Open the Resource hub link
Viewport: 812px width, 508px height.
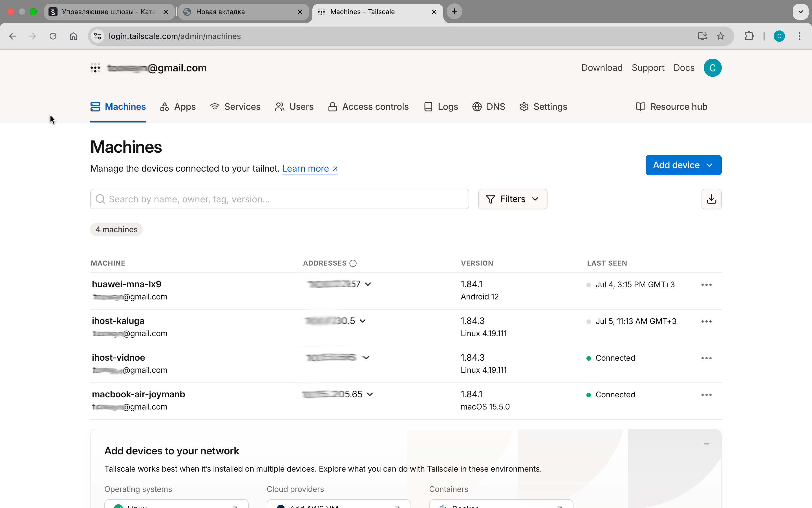pyautogui.click(x=671, y=107)
